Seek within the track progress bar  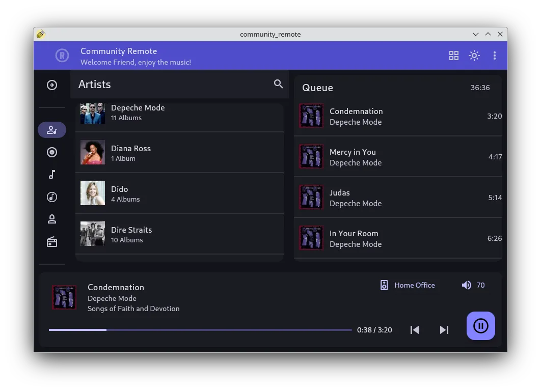[x=200, y=330]
